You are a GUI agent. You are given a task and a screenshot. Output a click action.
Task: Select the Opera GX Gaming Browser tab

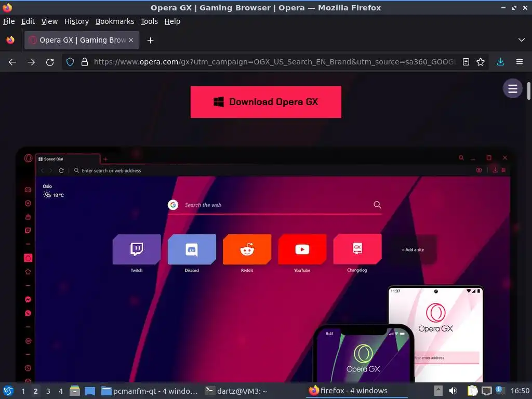tap(82, 40)
